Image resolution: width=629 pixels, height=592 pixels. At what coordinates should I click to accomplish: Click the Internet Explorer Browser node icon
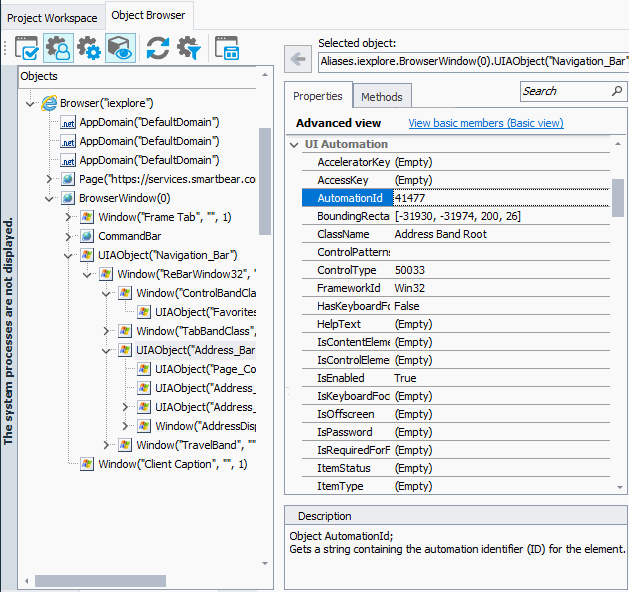(x=49, y=103)
